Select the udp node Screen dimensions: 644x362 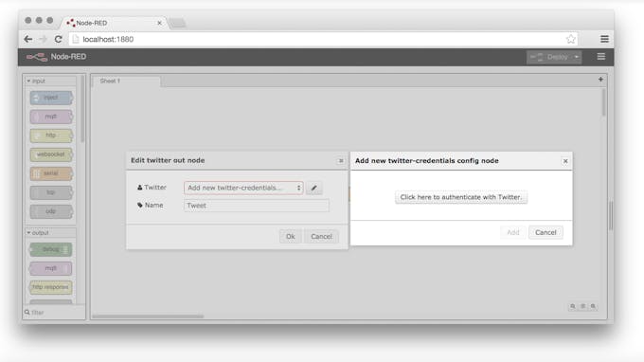pos(51,211)
